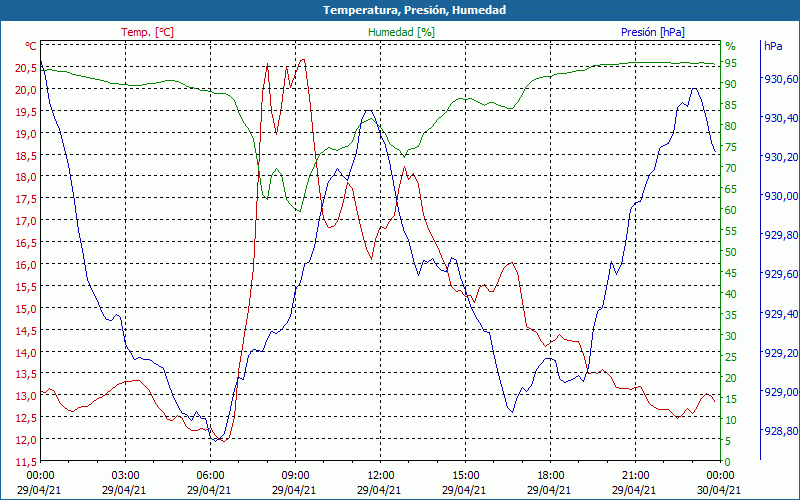Click the 930,00 pressure axis value
The image size is (800, 500).
click(x=781, y=196)
